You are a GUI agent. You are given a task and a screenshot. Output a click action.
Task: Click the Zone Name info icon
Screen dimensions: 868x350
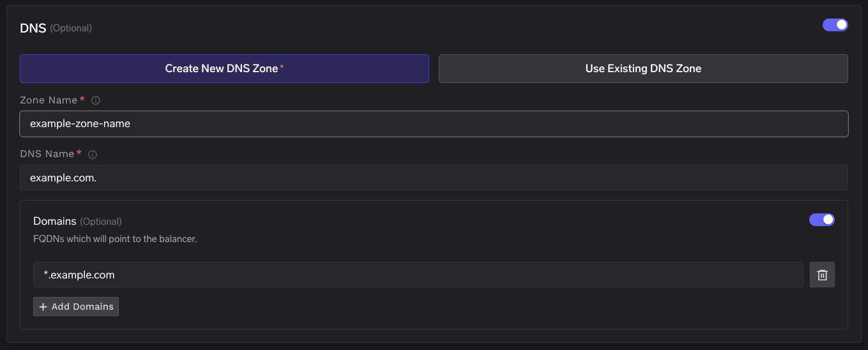[x=96, y=101]
